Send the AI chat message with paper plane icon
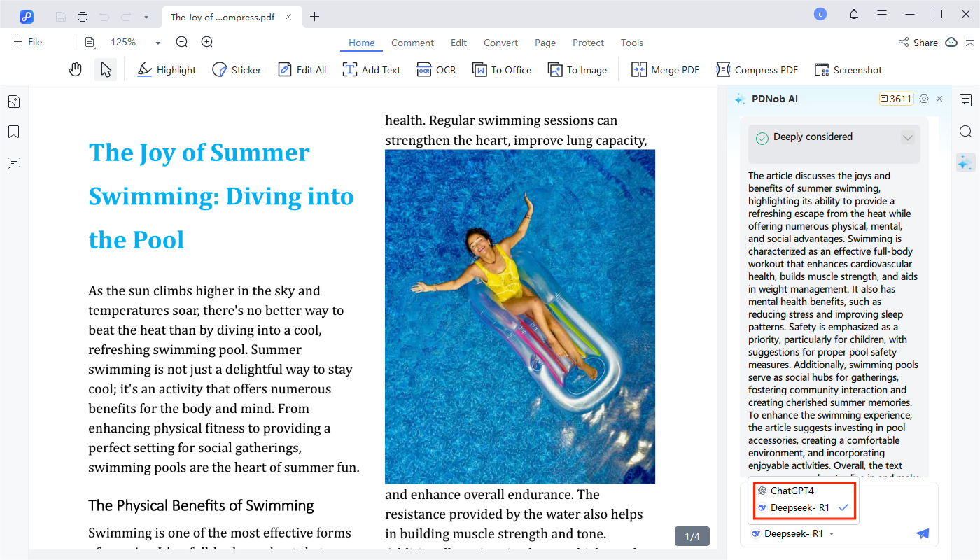980x560 pixels. click(x=922, y=533)
